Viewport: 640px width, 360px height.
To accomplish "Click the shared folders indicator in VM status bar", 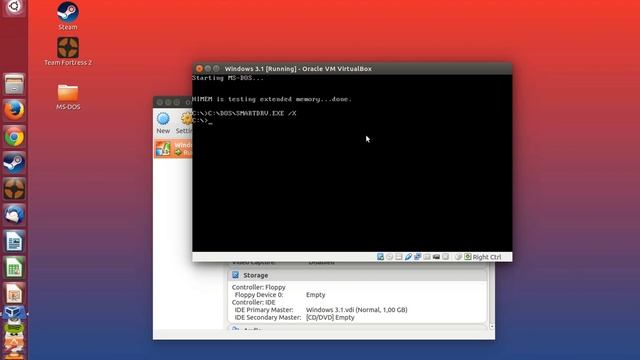I will point(427,257).
